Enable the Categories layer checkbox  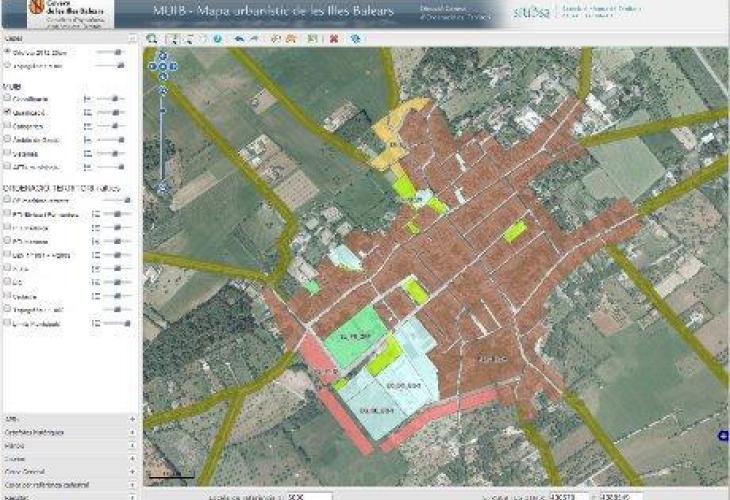[x=8, y=126]
